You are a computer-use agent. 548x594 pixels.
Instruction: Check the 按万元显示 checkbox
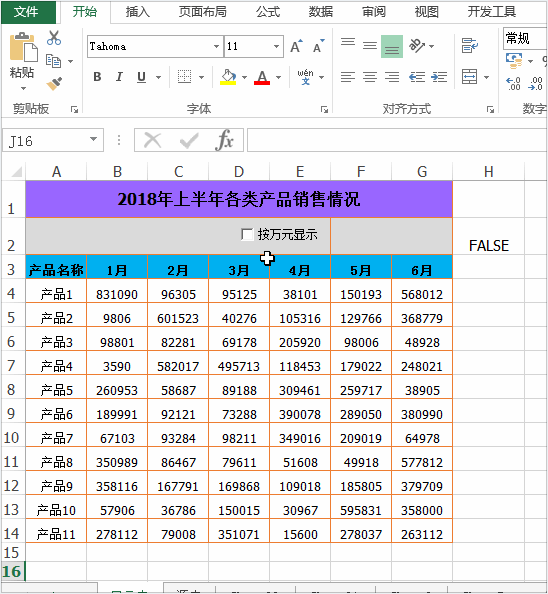click(247, 234)
